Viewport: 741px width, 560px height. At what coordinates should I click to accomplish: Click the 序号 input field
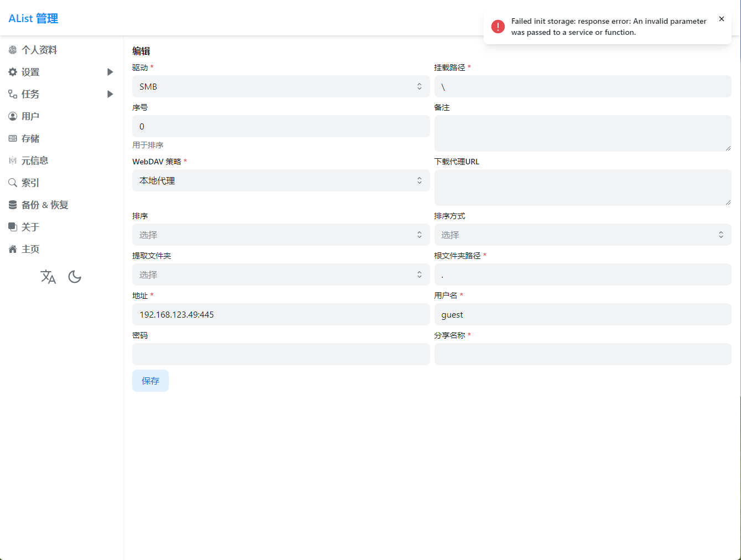[281, 126]
